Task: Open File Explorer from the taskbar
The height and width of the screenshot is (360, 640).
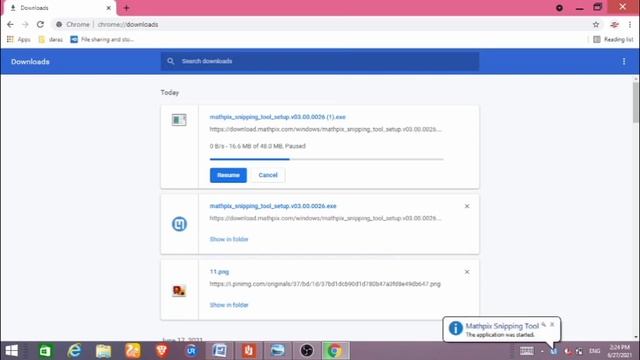Action: tap(104, 351)
